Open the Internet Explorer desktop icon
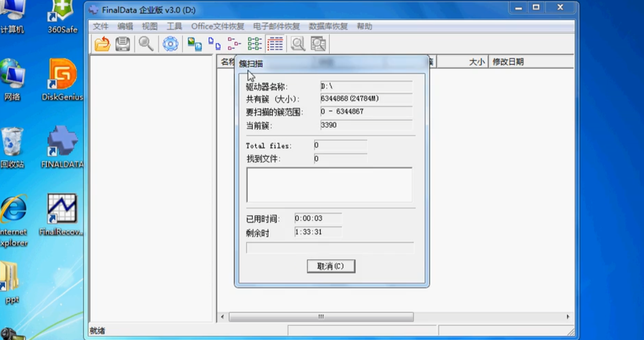The height and width of the screenshot is (340, 644). coord(14,221)
